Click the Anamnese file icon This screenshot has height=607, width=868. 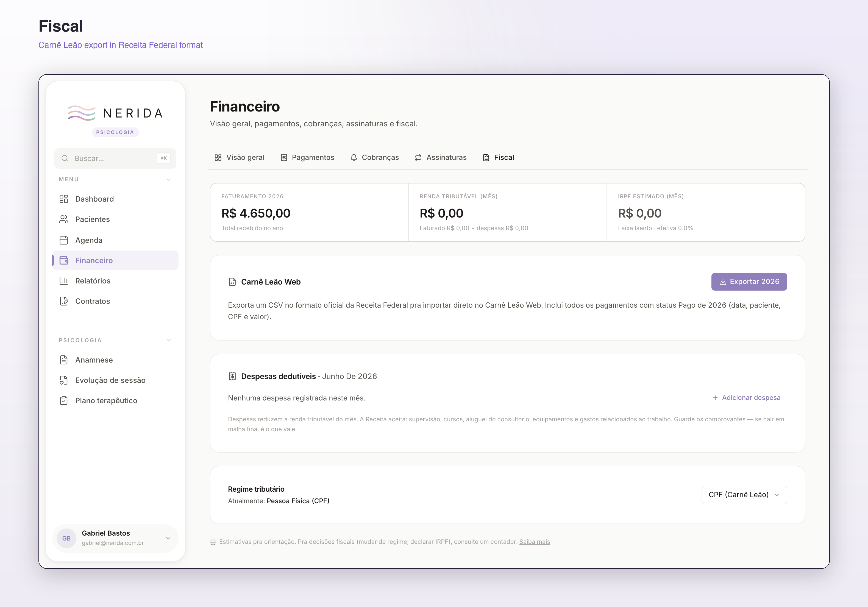pos(63,360)
